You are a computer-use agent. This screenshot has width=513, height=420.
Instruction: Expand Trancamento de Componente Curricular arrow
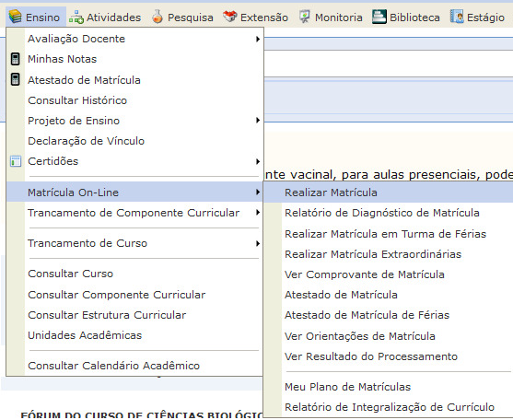click(x=258, y=213)
